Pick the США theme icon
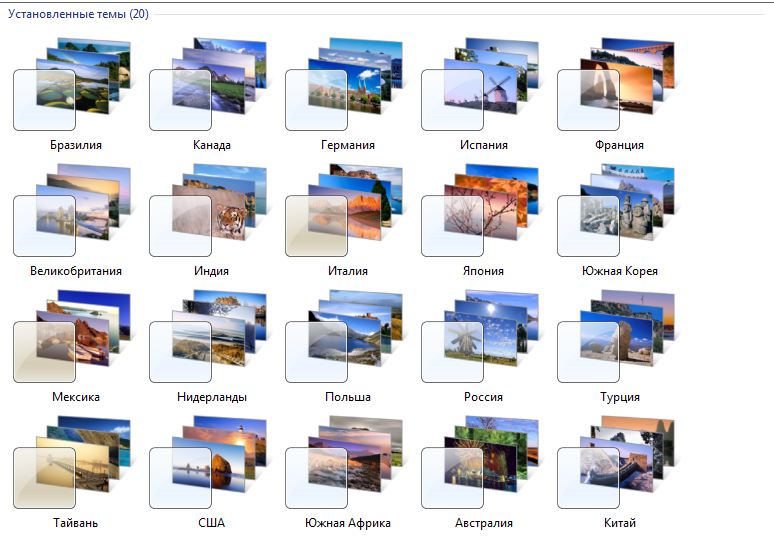 coord(208,462)
